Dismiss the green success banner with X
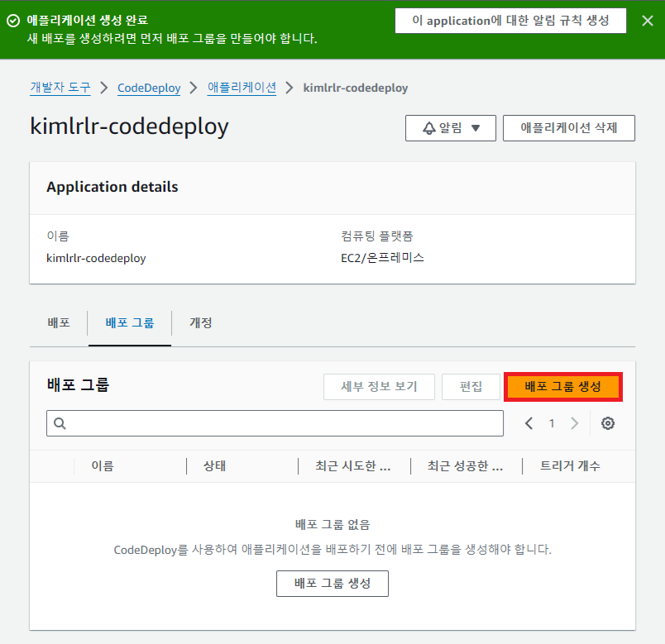The image size is (665, 644). click(x=647, y=21)
